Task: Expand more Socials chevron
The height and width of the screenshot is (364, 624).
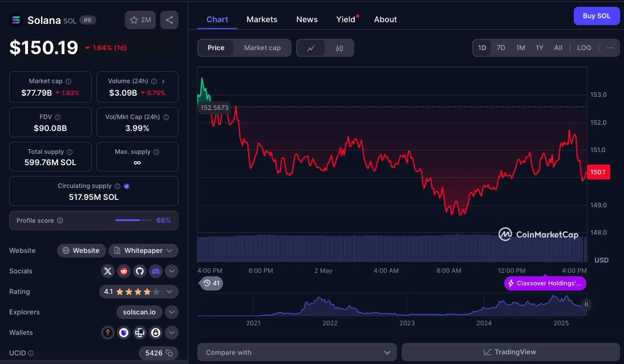Action: (x=172, y=271)
